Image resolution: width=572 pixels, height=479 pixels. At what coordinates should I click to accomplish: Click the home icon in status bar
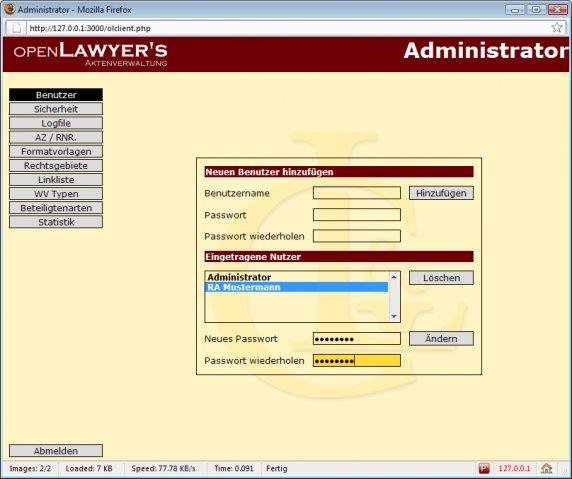546,468
